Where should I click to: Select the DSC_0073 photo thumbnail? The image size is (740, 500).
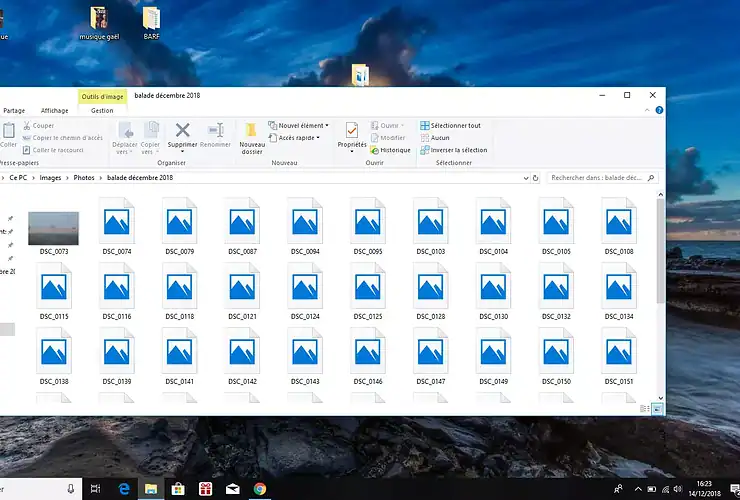54,229
